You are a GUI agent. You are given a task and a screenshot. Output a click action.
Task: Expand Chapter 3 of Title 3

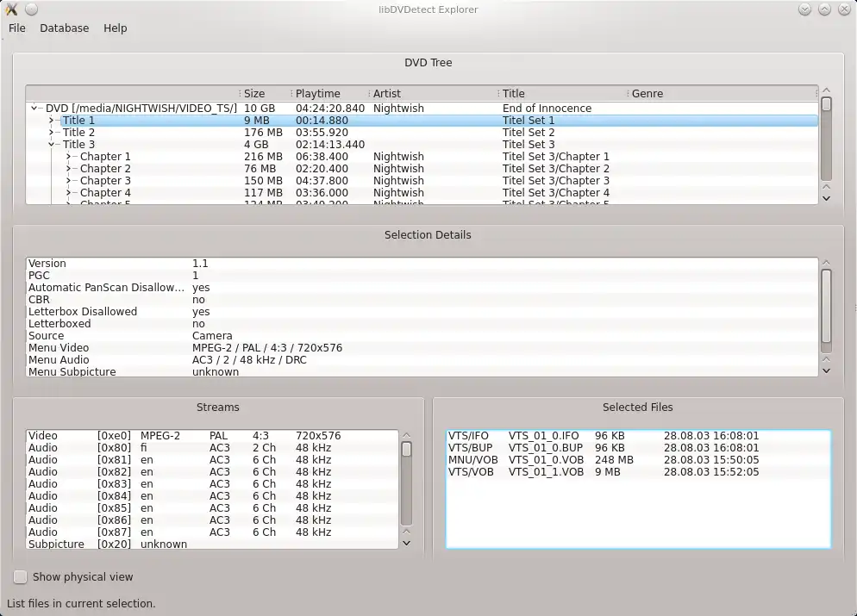(69, 180)
